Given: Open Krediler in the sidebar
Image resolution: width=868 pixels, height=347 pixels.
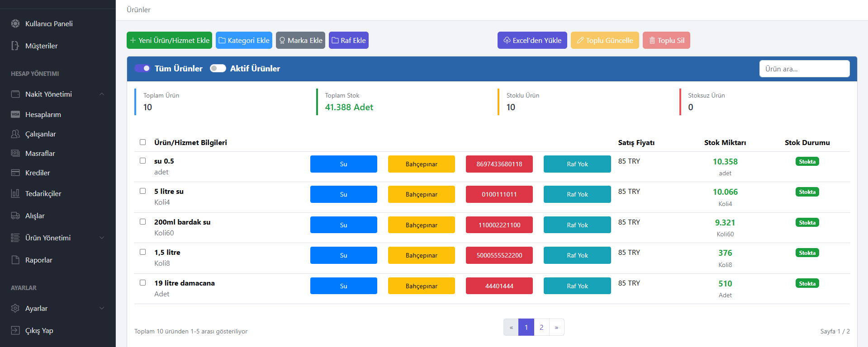Looking at the screenshot, I should [x=38, y=173].
